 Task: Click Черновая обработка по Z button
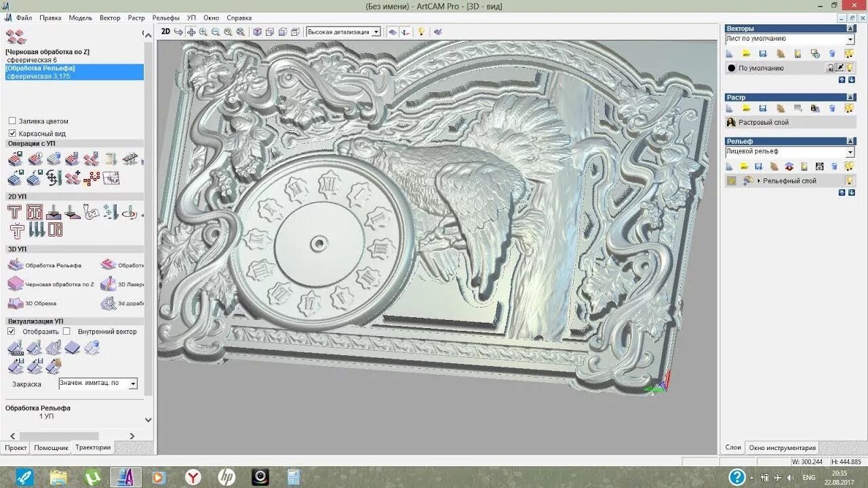pos(51,284)
